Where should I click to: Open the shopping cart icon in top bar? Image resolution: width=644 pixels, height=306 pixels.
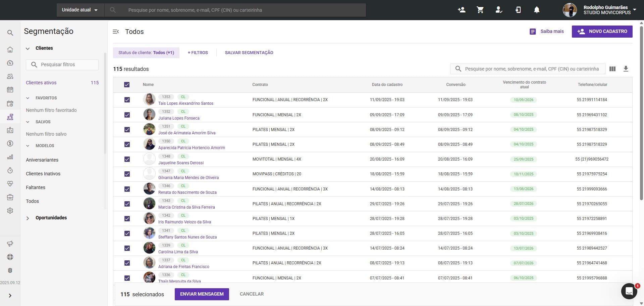pos(480,10)
